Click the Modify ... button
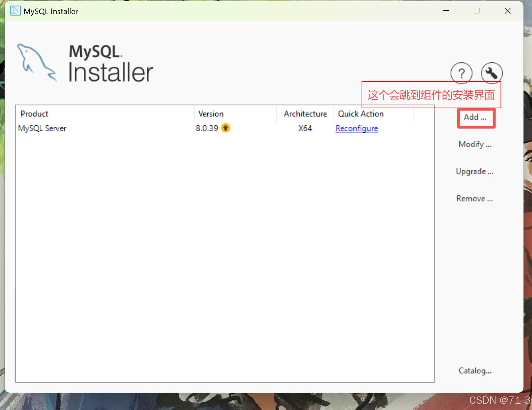 [x=475, y=144]
